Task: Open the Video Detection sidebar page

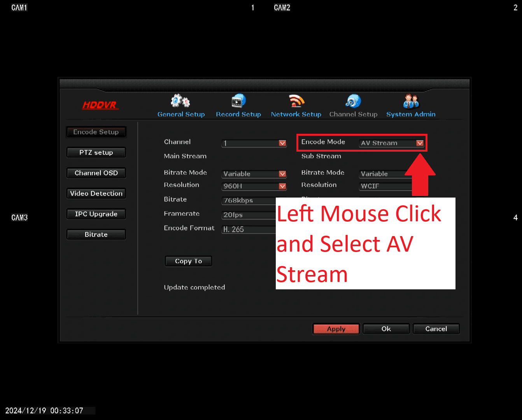Action: click(x=96, y=194)
